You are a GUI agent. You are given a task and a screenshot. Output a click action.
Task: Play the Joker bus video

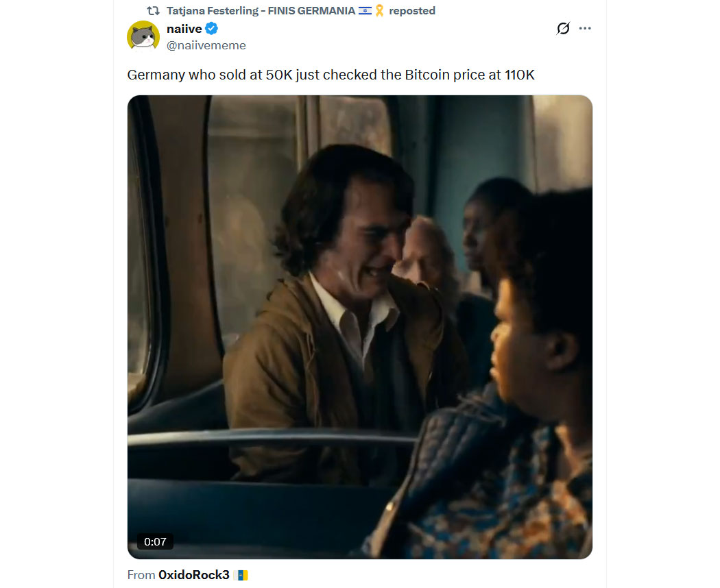(359, 327)
